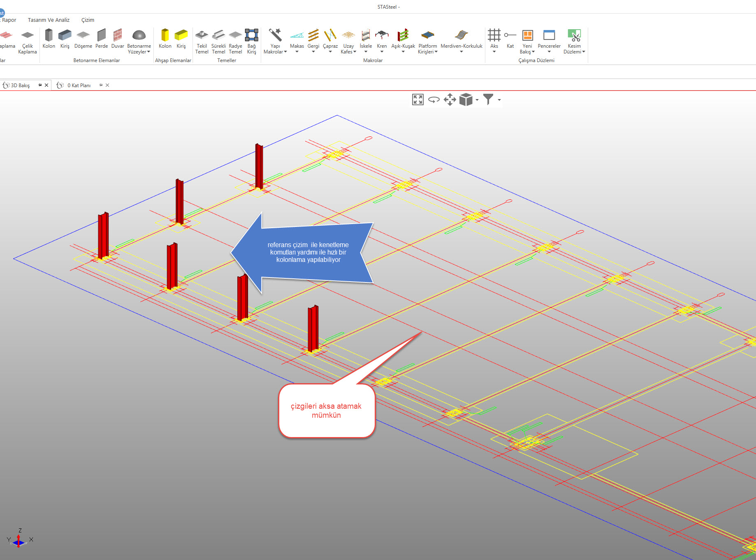The height and width of the screenshot is (560, 756).
Task: Click the zoom extents icon in the viewport
Action: pyautogui.click(x=417, y=100)
